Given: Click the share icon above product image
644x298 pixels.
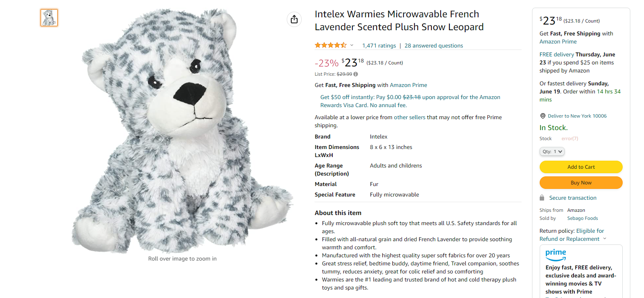Looking at the screenshot, I should coord(294,19).
